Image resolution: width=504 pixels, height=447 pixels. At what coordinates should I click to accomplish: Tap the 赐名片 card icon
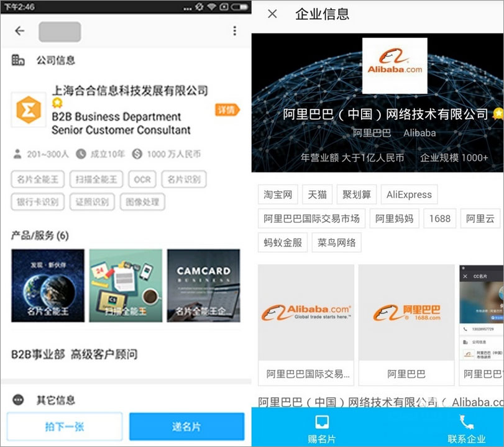tap(322, 422)
